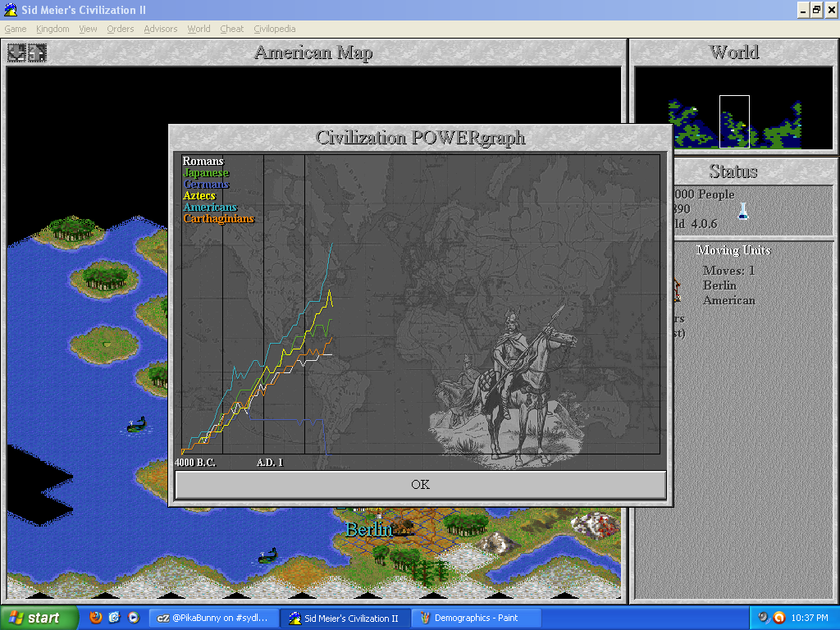Switch to the @PikaBunny chat taskbar window
This screenshot has width=840, height=630.
214,619
